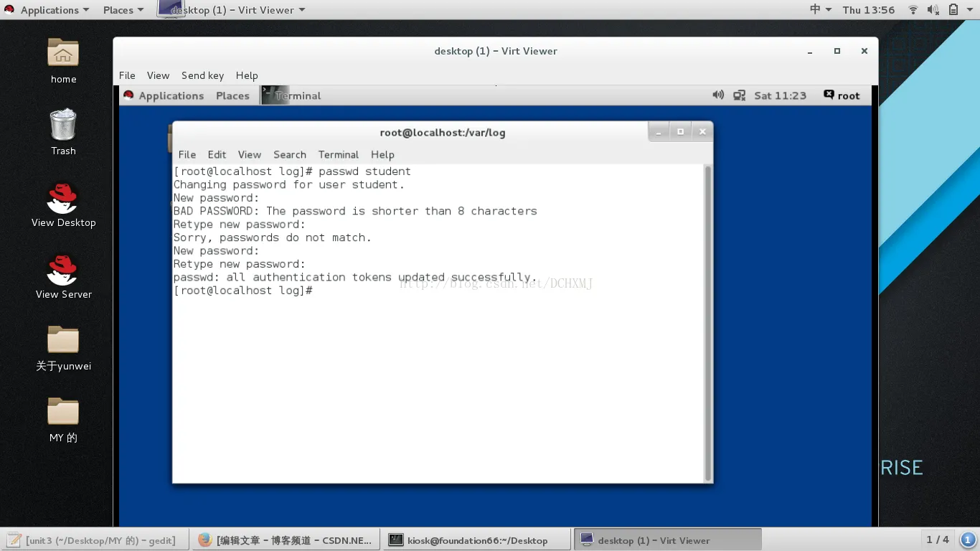Close the root@localhost terminal window
The image size is (980, 551).
click(702, 132)
